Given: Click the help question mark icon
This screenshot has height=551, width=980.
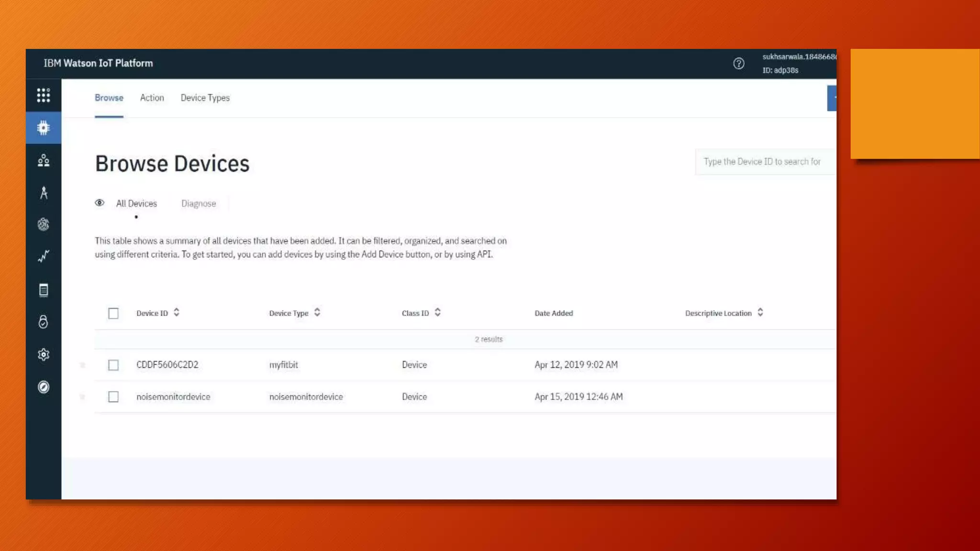Looking at the screenshot, I should click(x=738, y=64).
